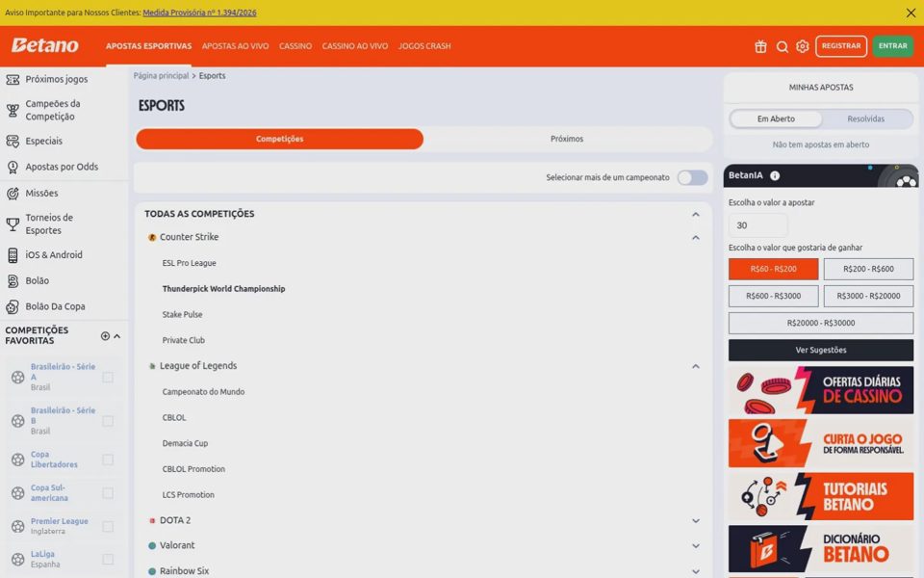Switch to Resolvidas bets tab
The width and height of the screenshot is (924, 578).
point(865,119)
